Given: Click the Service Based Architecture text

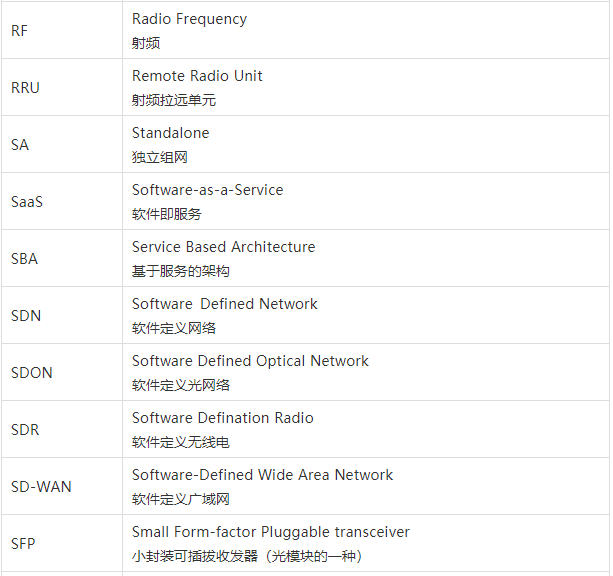Looking at the screenshot, I should coord(223,247).
